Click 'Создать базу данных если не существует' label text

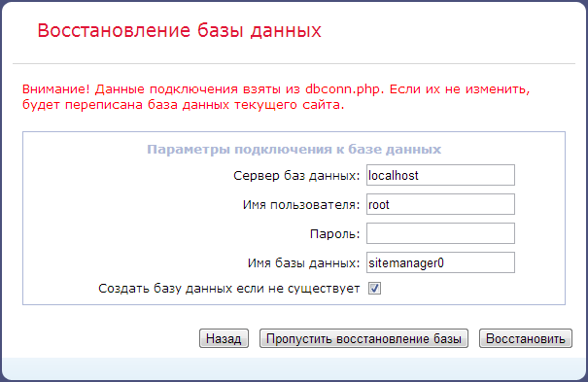coord(228,289)
